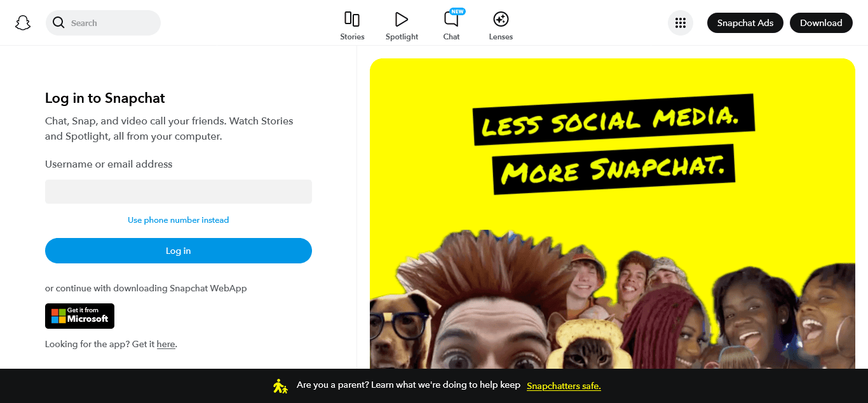868x403 pixels.
Task: Click the yellow parent and child icon
Action: click(280, 386)
